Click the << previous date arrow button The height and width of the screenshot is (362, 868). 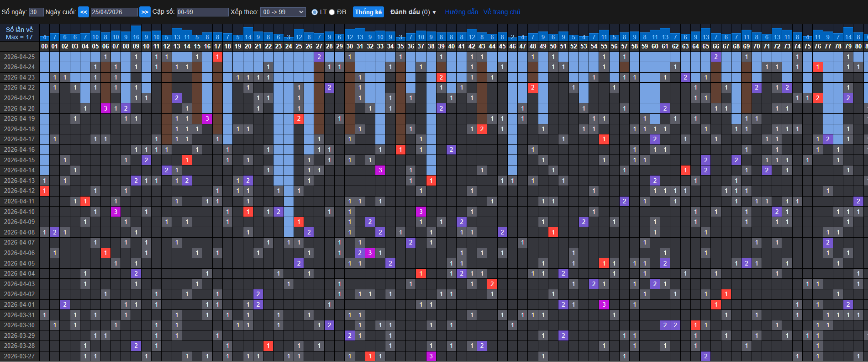point(84,12)
